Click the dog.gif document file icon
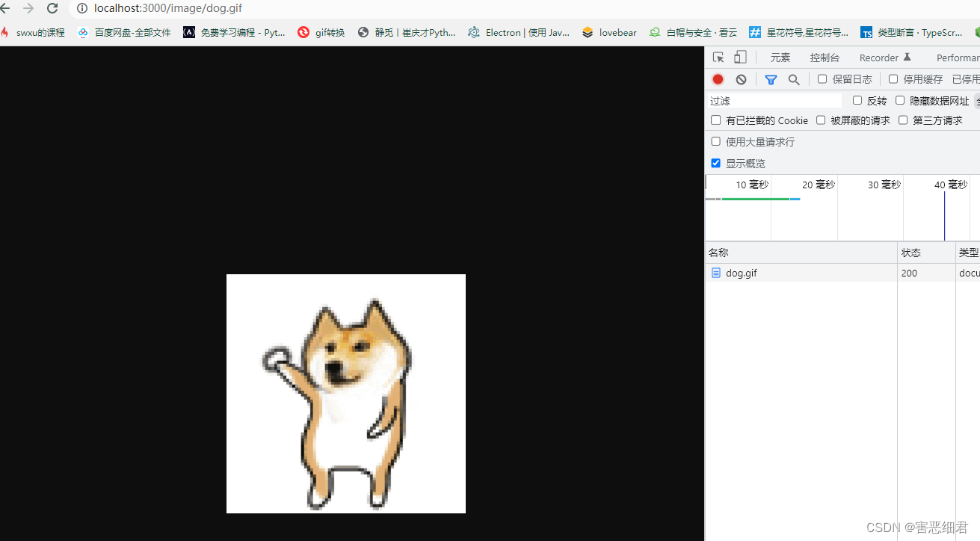Screen dimensions: 980x541 tap(716, 273)
